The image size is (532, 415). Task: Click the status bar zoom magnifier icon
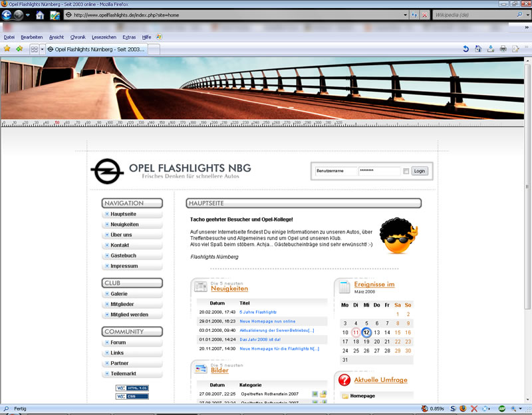[x=513, y=408]
